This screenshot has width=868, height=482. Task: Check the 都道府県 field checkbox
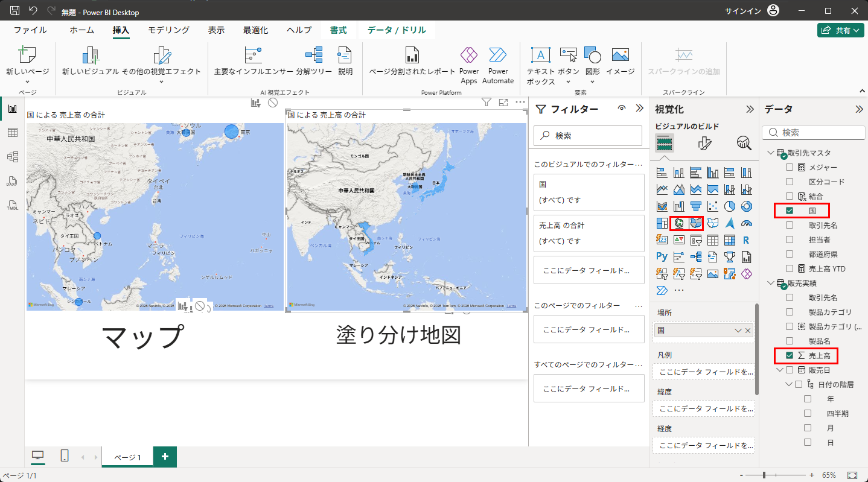click(790, 254)
